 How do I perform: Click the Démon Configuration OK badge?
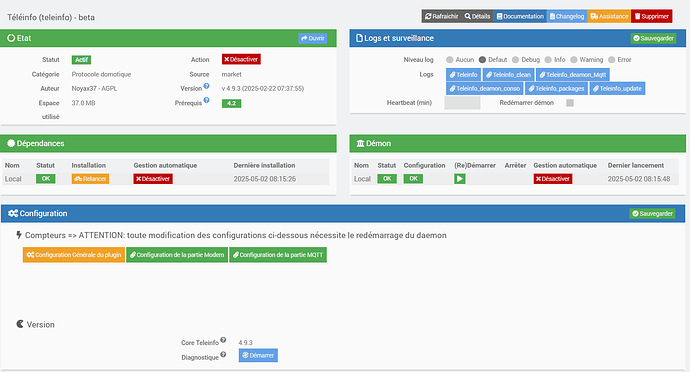click(413, 179)
